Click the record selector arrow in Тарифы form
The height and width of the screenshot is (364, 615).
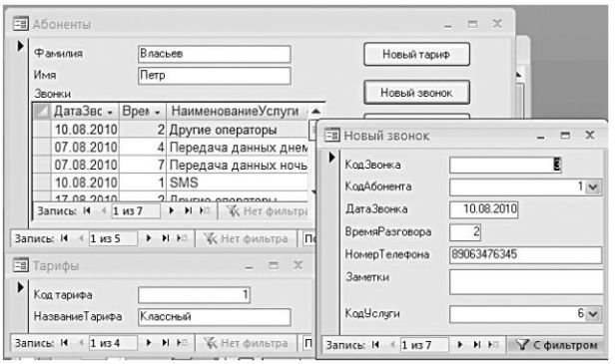[x=20, y=287]
